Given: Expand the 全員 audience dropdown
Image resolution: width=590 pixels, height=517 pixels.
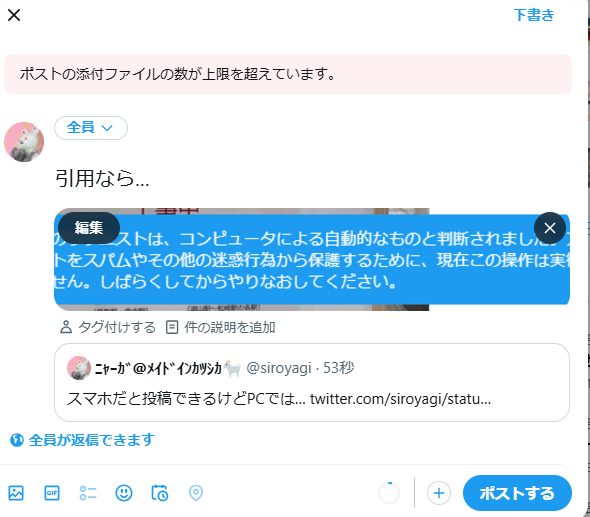Looking at the screenshot, I should pos(91,128).
